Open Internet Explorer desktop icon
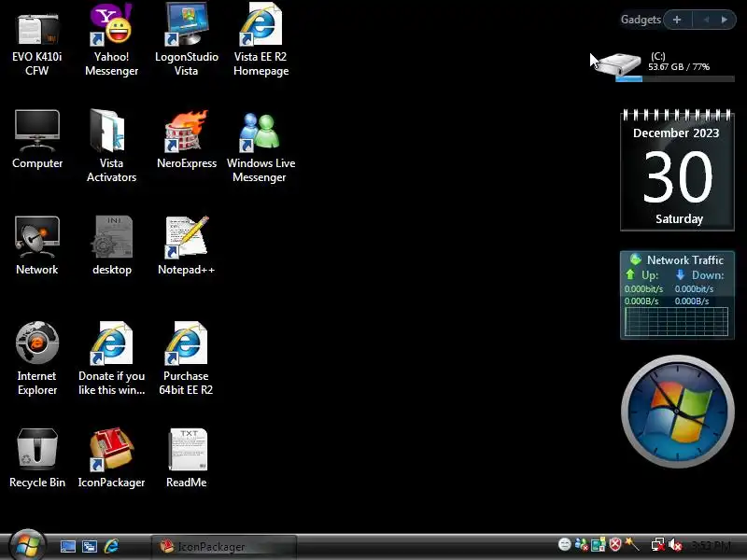This screenshot has height=560, width=747. click(37, 358)
